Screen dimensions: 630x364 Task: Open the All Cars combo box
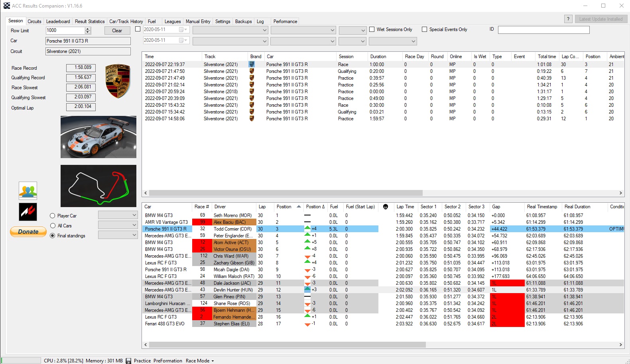tap(118, 225)
